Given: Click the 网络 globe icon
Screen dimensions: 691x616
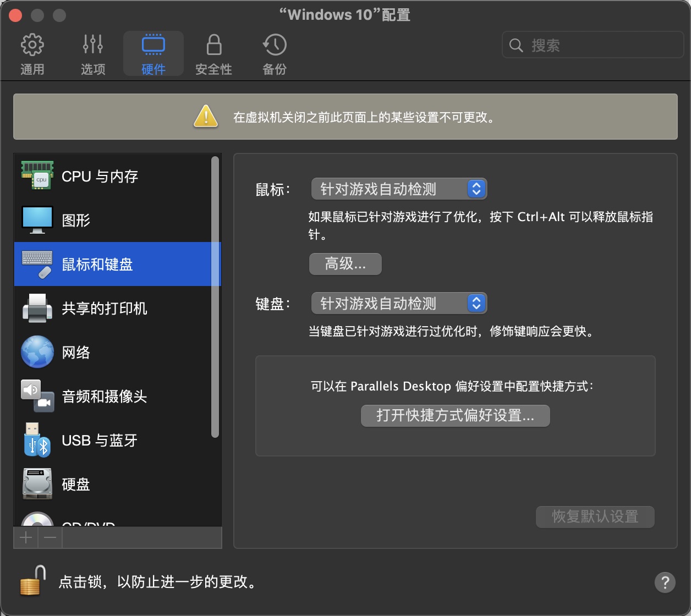Looking at the screenshot, I should tap(37, 352).
